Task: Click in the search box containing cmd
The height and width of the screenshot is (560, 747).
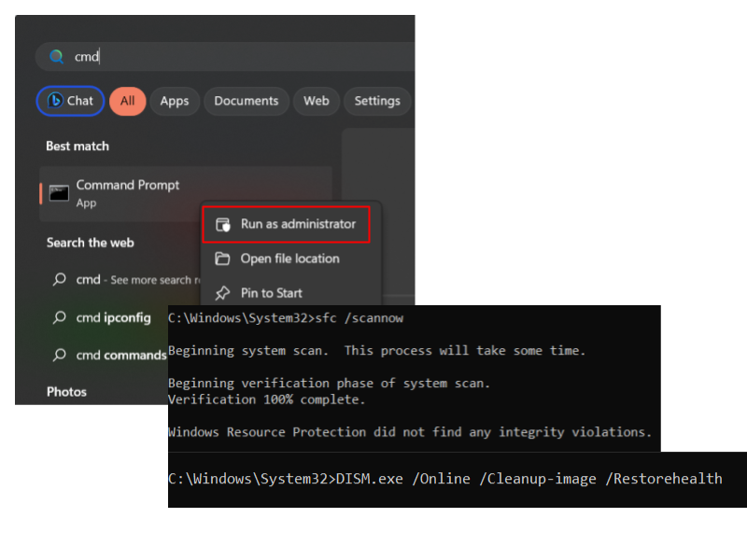Action: (x=225, y=57)
